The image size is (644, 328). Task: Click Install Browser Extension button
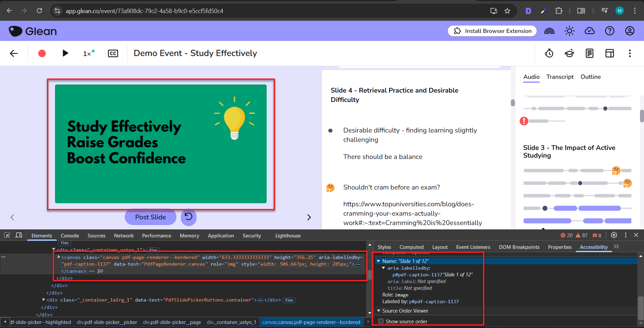coord(492,31)
